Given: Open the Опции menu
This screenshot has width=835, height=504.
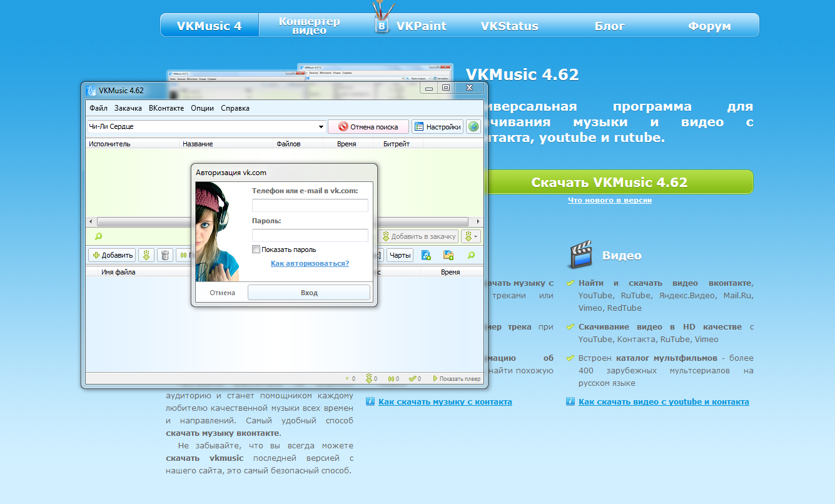Looking at the screenshot, I should pyautogui.click(x=203, y=108).
